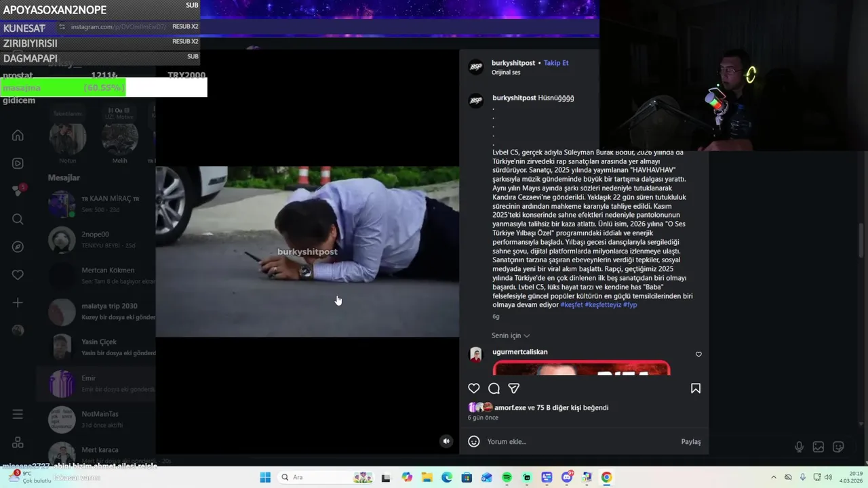Click sticker icon in chat bar
This screenshot has width=868, height=488.
tap(838, 447)
